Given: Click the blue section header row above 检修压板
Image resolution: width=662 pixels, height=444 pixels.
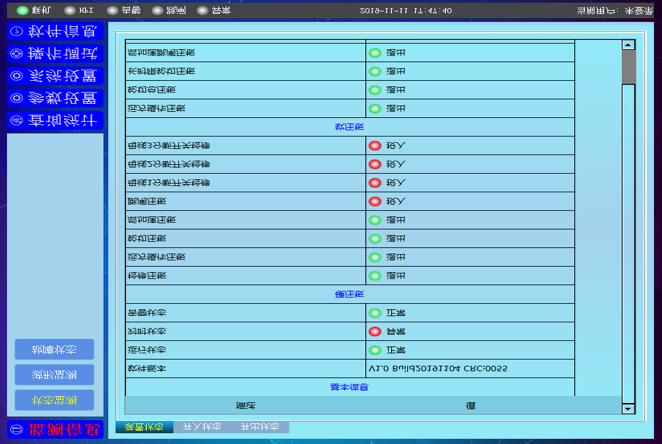Looking at the screenshot, I should click(x=347, y=294).
